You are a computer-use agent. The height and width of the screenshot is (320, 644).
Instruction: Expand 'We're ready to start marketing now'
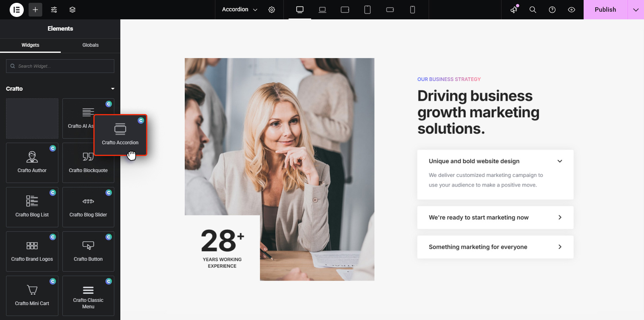495,218
